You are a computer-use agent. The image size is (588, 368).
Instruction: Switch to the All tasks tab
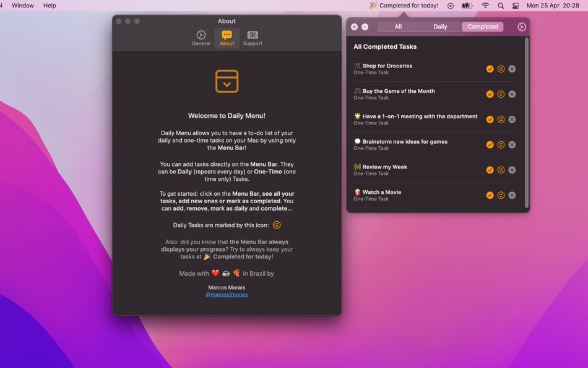tap(398, 27)
